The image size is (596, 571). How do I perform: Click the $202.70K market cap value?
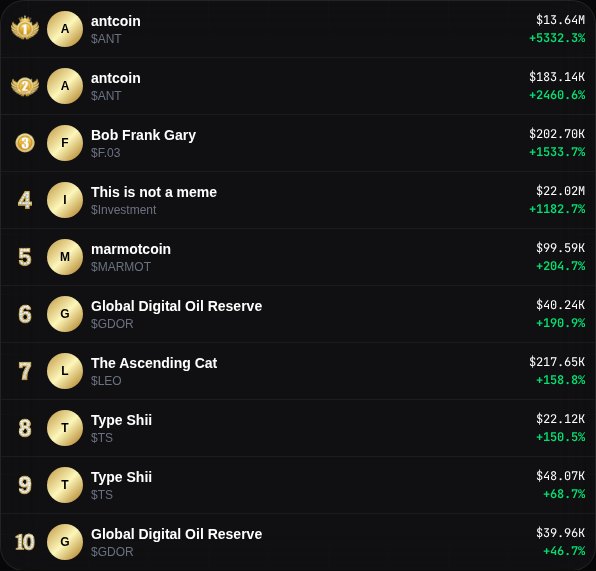[557, 134]
